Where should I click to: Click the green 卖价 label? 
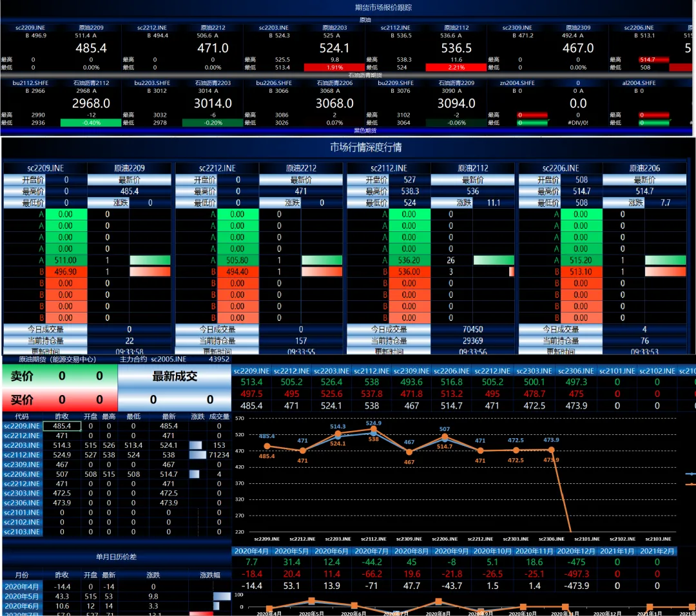(x=22, y=376)
